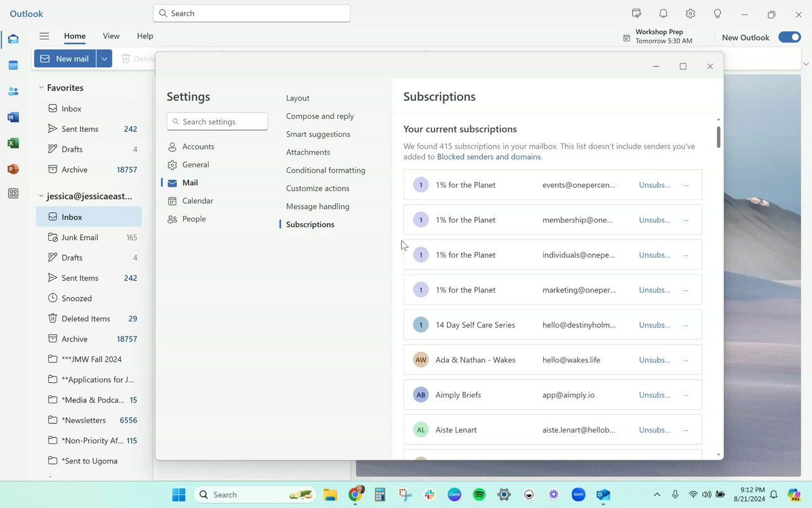Unsubscribe from marketing@oneper... sender
This screenshot has width=812, height=508.
pos(655,290)
